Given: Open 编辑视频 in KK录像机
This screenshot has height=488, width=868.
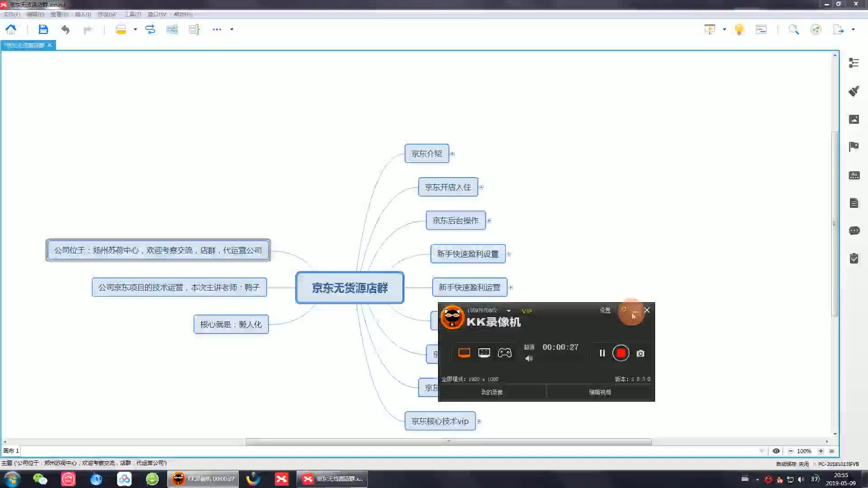Looking at the screenshot, I should point(600,392).
